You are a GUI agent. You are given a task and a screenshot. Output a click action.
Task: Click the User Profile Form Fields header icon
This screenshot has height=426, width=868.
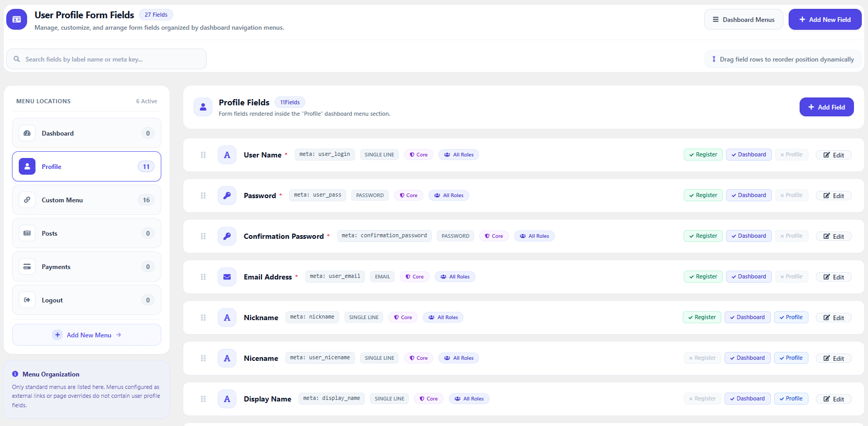tap(17, 19)
